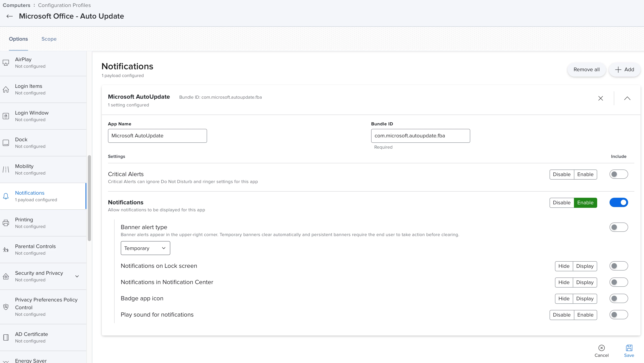Choose Display for Notifications in Notification Center

pos(585,283)
